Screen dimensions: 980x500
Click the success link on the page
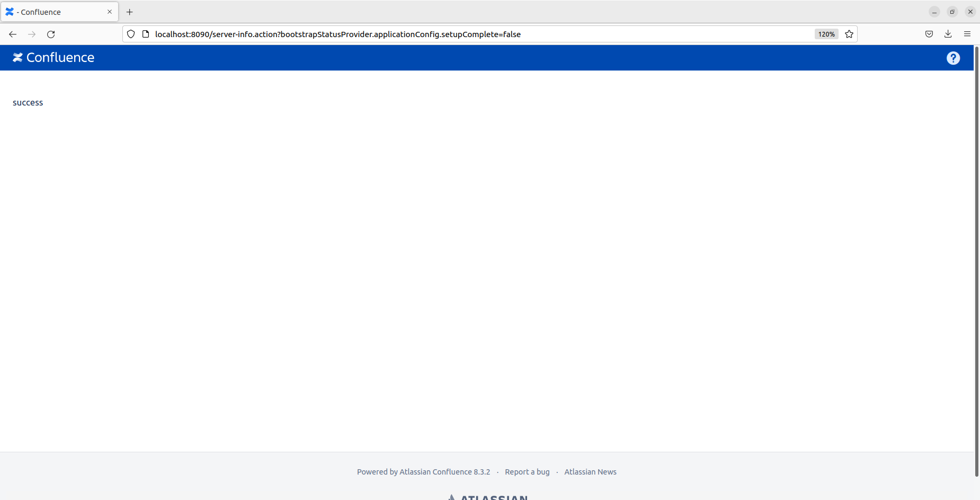[x=28, y=102]
